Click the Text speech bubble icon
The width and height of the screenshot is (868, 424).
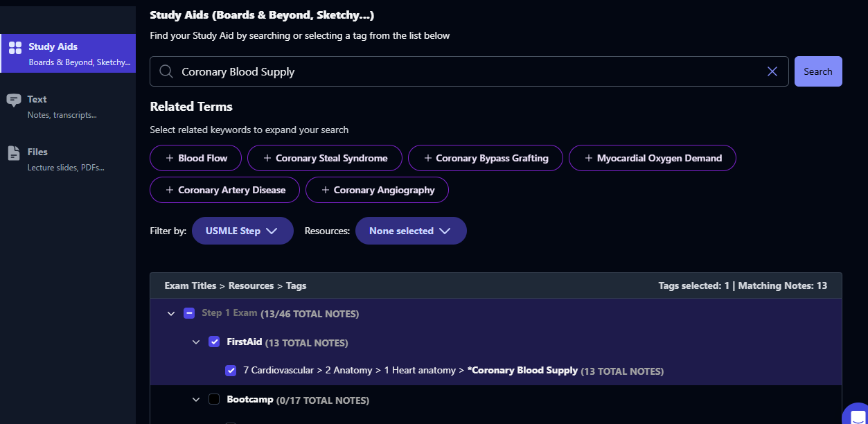14,100
